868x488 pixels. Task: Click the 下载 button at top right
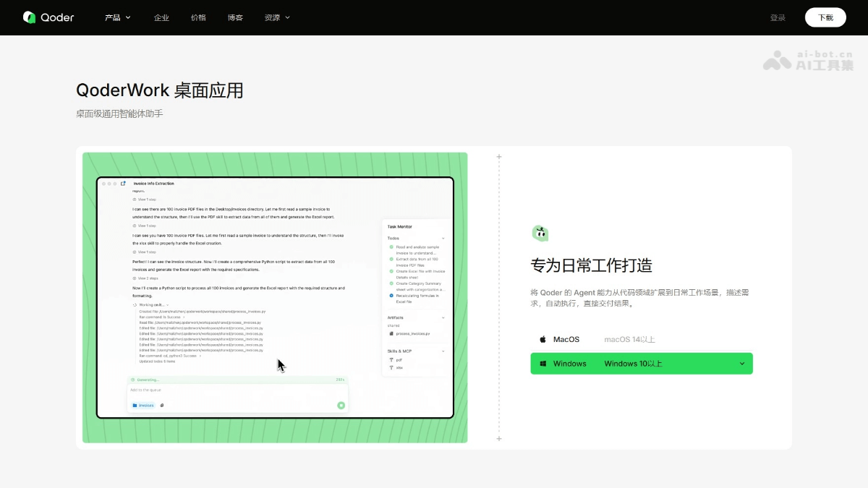click(825, 17)
